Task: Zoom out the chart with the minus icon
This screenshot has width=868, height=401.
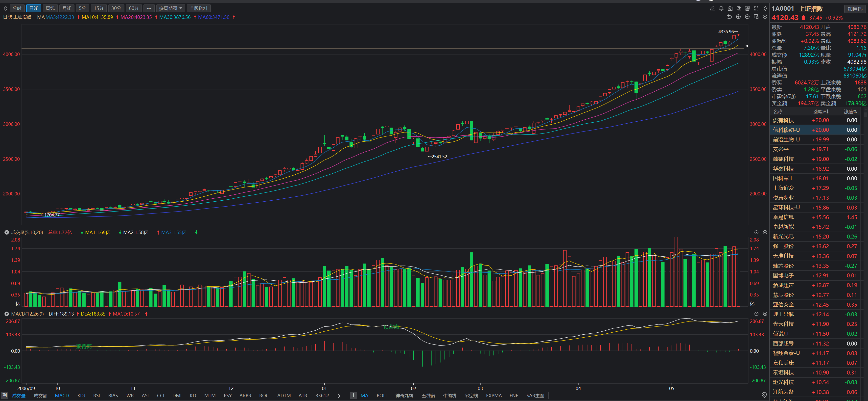Action: pyautogui.click(x=747, y=17)
